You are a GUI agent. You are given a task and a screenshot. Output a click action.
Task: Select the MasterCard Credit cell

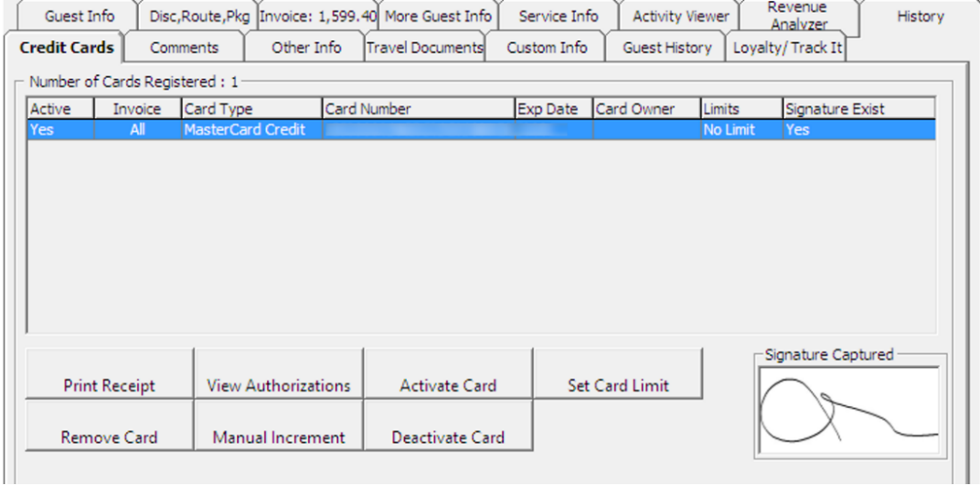[x=252, y=130]
